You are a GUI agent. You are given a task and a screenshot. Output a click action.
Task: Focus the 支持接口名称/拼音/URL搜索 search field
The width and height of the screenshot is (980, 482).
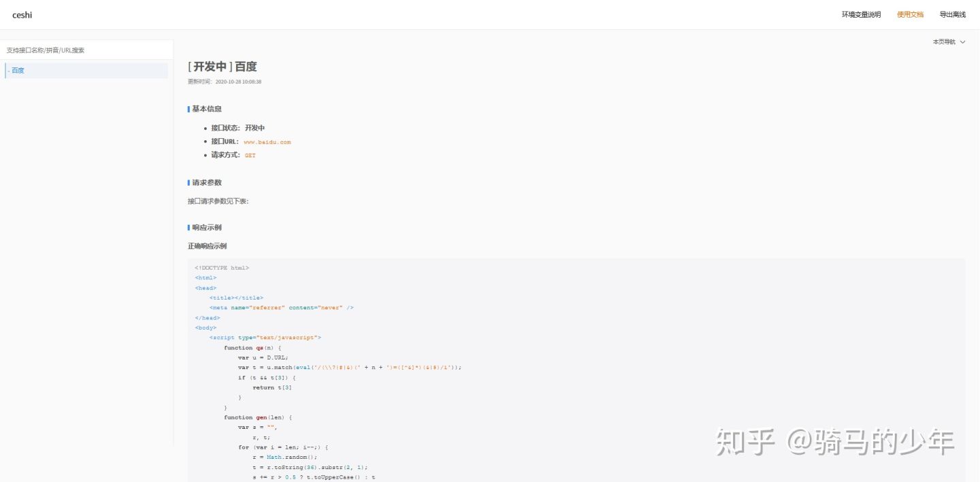coord(87,50)
